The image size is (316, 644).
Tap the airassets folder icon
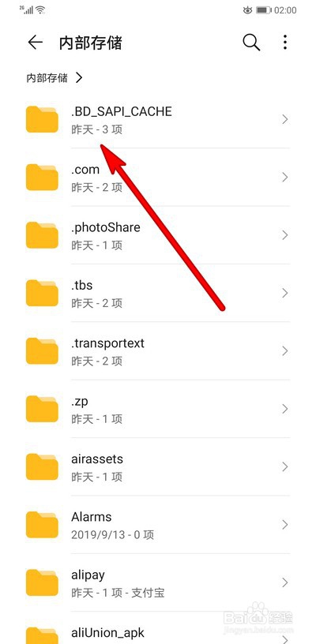(42, 466)
